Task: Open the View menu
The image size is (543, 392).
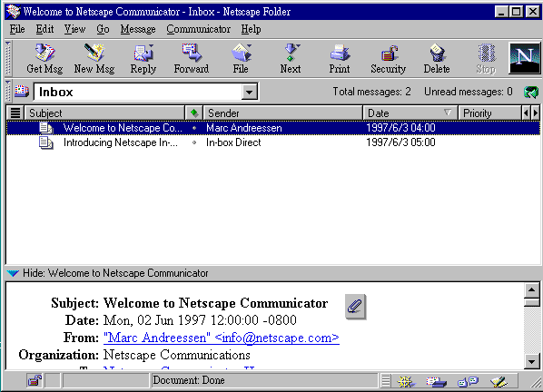Action: coord(74,29)
